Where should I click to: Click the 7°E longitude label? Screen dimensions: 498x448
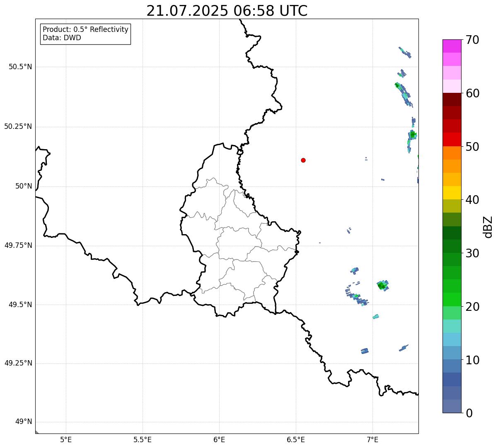tap(372, 439)
